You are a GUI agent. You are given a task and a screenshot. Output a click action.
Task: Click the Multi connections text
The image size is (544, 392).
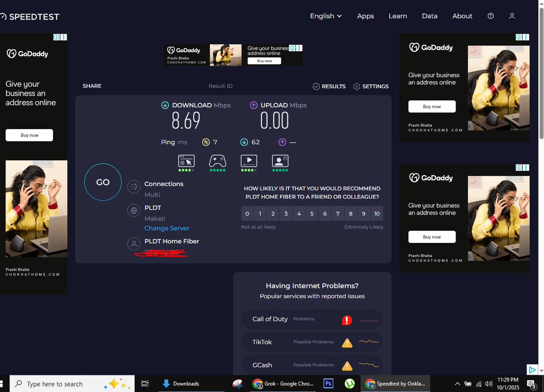[152, 195]
